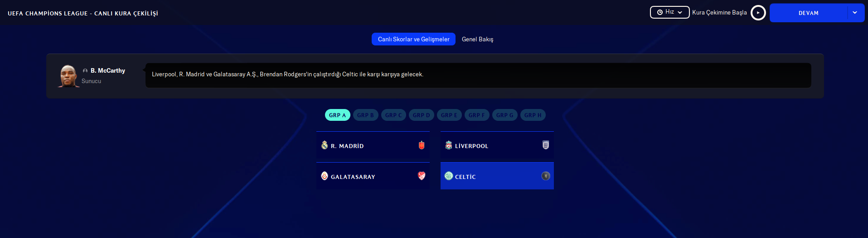Switch to the GRP H group pill

533,115
